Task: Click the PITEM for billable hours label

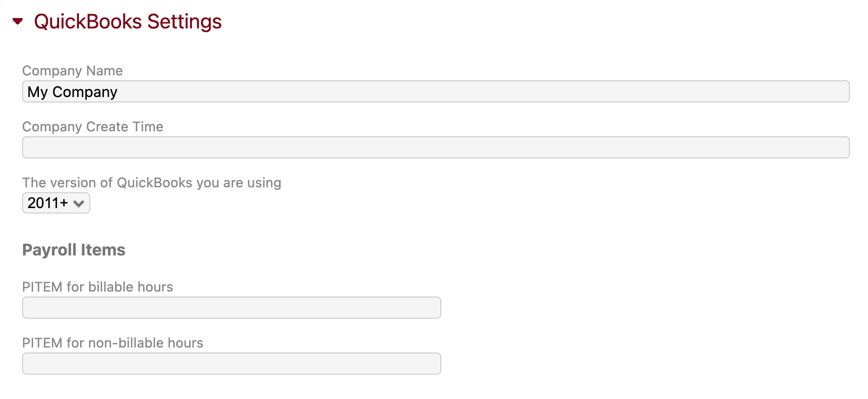Action: (98, 287)
